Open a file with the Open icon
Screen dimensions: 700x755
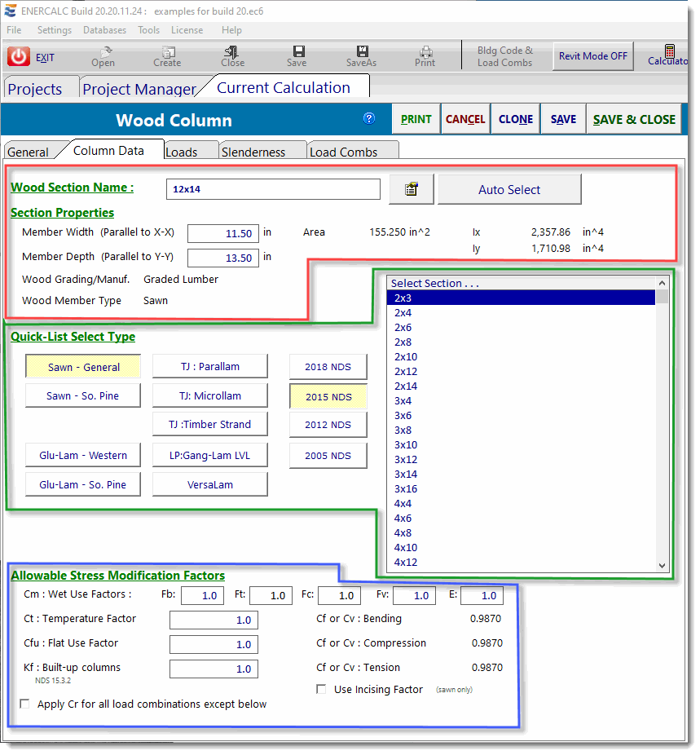[103, 51]
